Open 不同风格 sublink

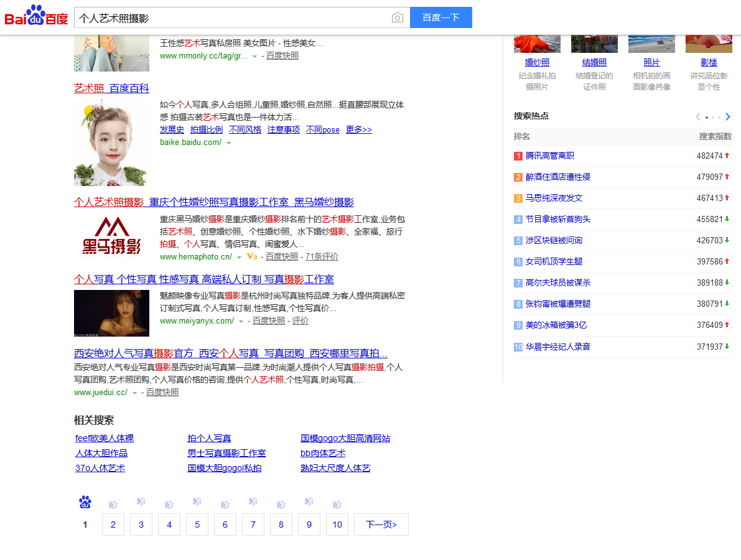point(245,129)
